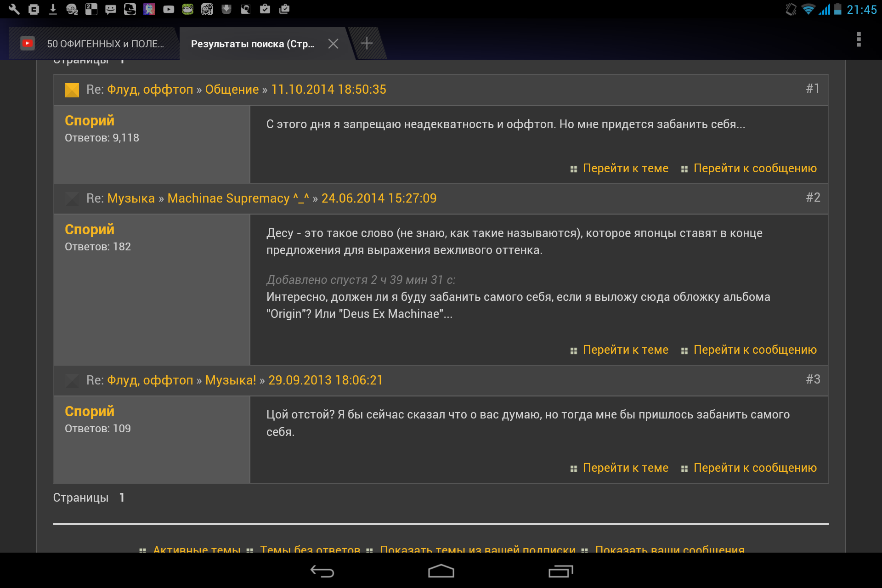Tap the YouTube play-button notification icon
Viewport: 882px width, 588px height.
[x=169, y=9]
